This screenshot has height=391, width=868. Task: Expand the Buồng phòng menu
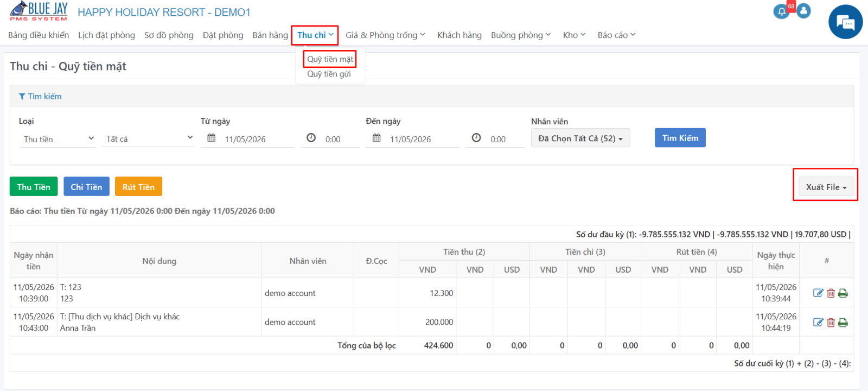pyautogui.click(x=521, y=35)
